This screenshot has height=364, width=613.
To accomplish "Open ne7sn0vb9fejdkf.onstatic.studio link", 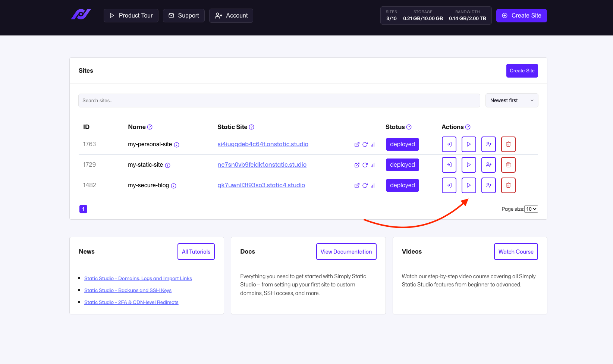I will click(262, 165).
